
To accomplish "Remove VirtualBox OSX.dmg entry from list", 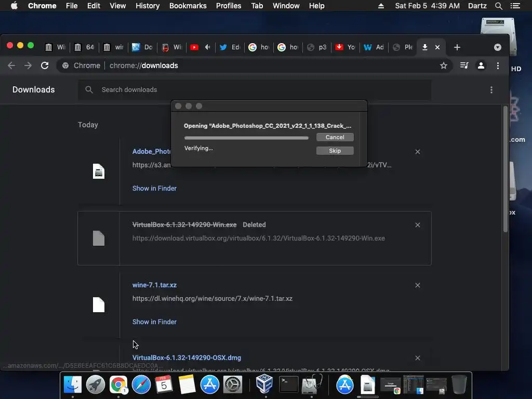I will 418,358.
